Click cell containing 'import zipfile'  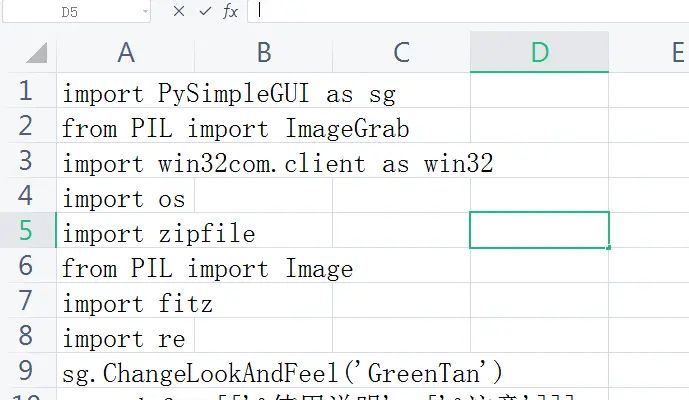[x=125, y=234]
